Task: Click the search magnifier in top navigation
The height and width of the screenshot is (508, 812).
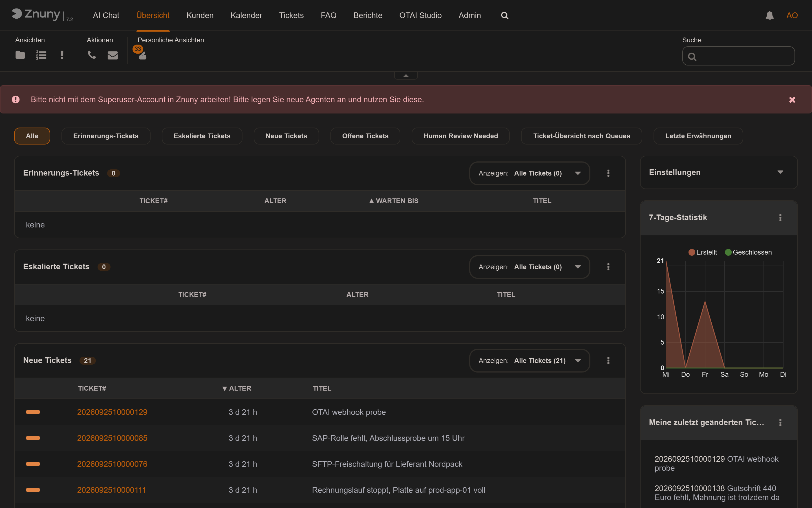Action: (x=504, y=16)
